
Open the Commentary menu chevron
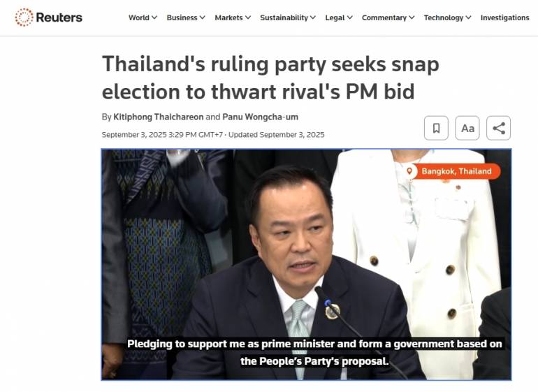412,17
